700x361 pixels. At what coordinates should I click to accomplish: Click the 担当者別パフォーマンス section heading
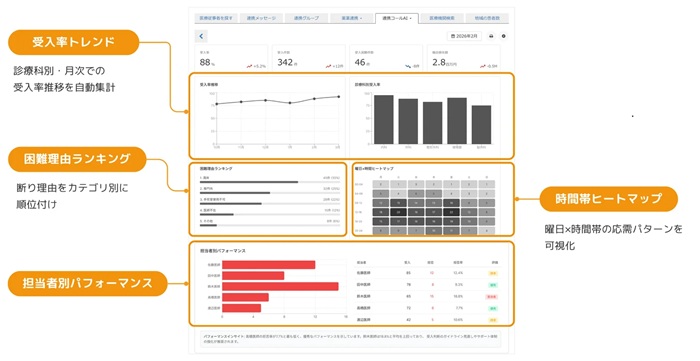[x=223, y=251]
